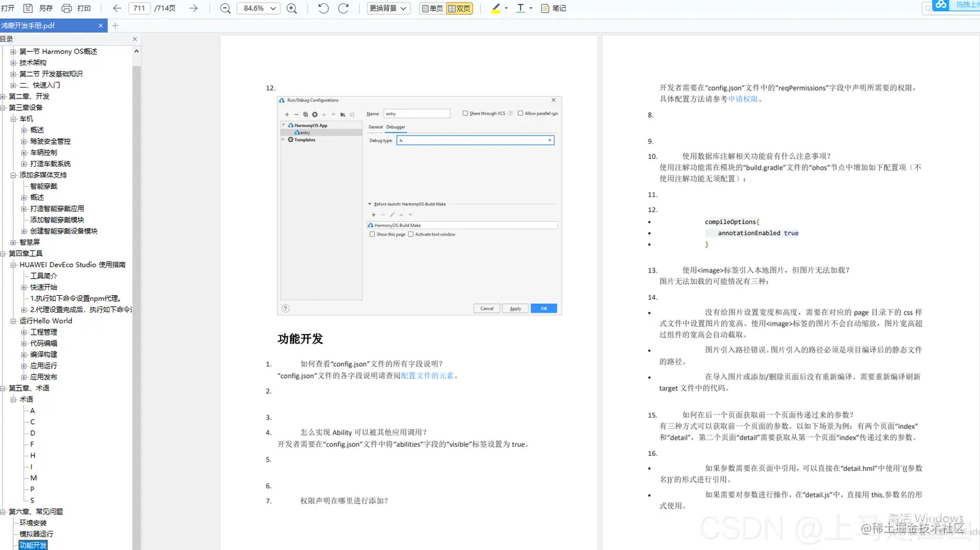Click the Cancel button in dialog image

[487, 308]
